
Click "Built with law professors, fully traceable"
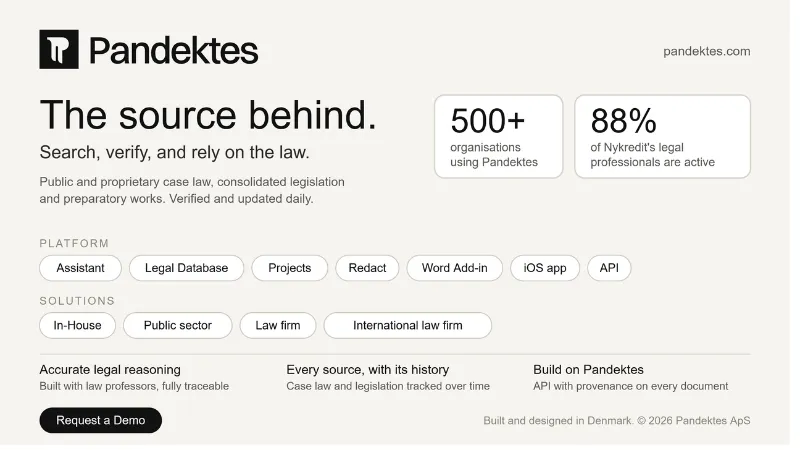point(134,386)
